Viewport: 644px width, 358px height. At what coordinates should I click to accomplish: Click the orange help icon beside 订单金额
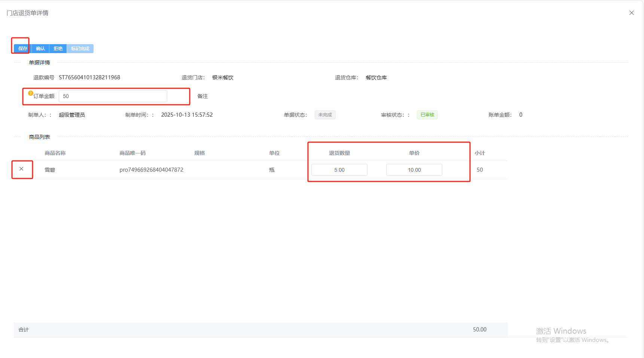point(30,93)
